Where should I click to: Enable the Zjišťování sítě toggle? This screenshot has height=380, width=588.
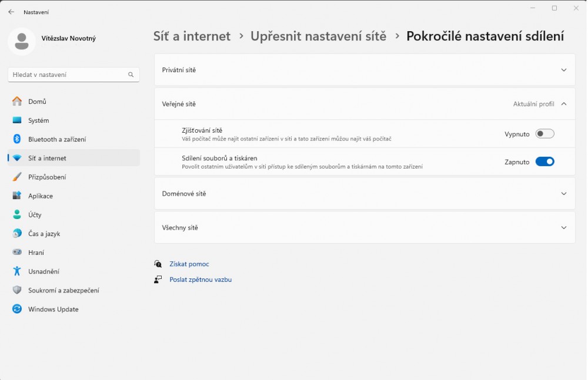click(544, 134)
